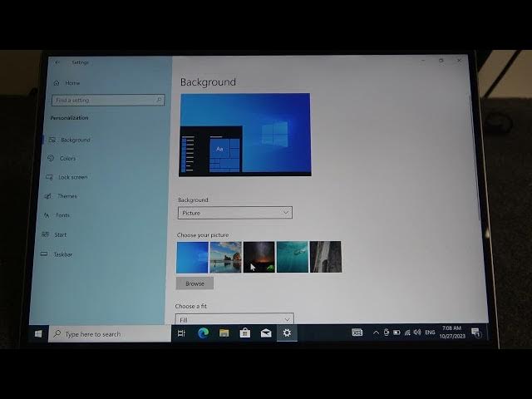532x399 pixels.
Task: Open the network Wi-Fi tray icon
Action: pos(407,332)
